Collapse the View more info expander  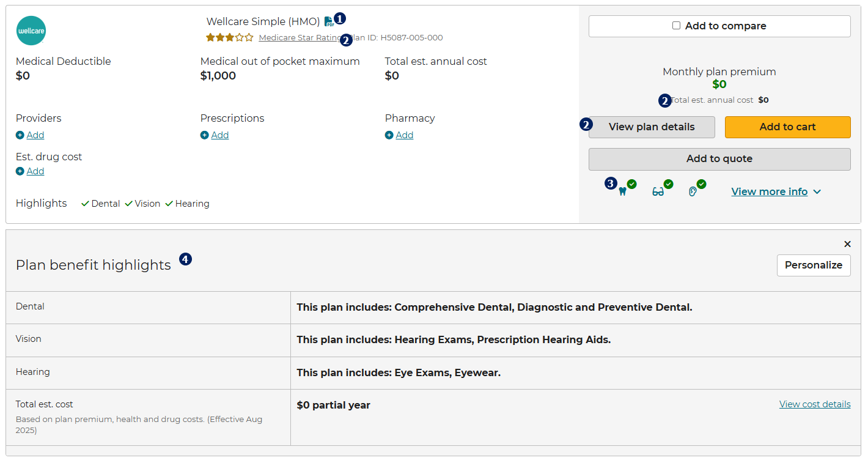point(776,192)
